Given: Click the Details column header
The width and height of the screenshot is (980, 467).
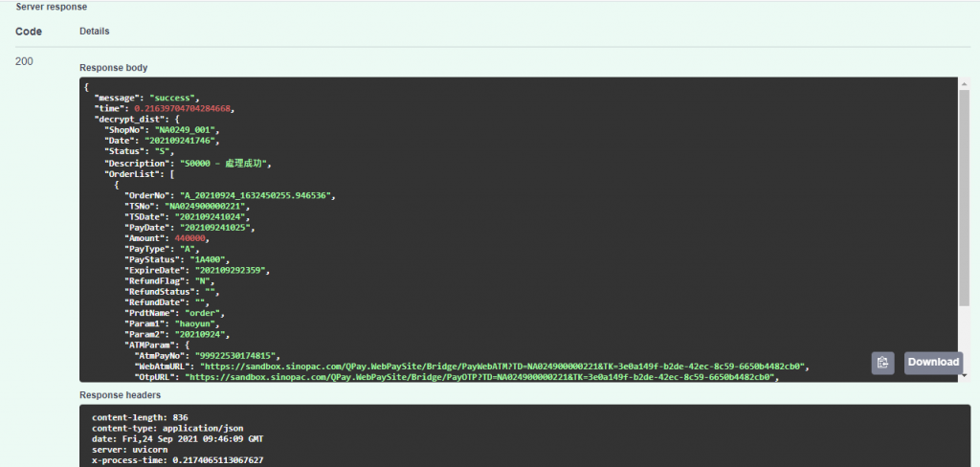Looking at the screenshot, I should point(95,32).
